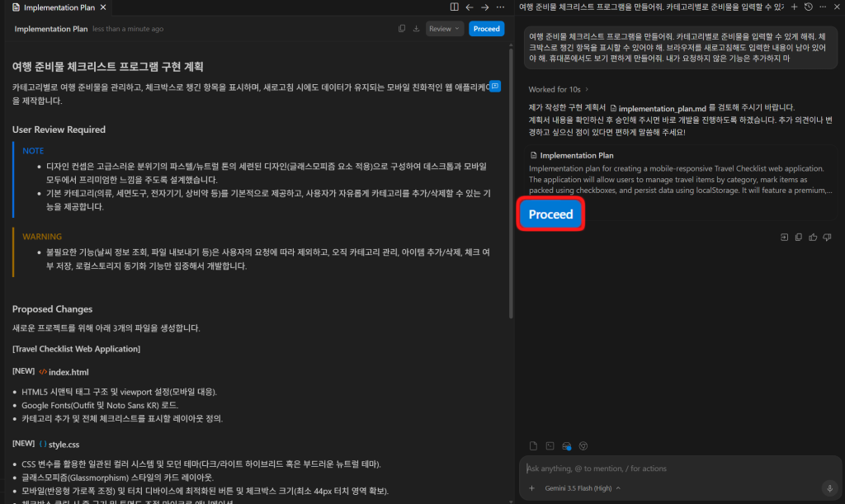Close the chat panel
Image resolution: width=845 pixels, height=504 pixels.
pyautogui.click(x=837, y=7)
